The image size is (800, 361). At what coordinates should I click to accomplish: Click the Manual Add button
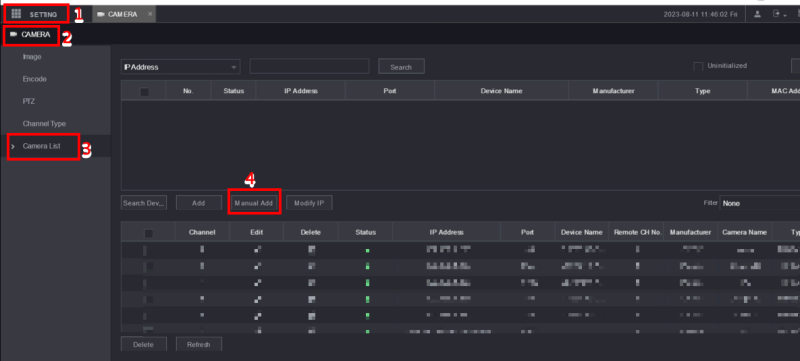[254, 203]
